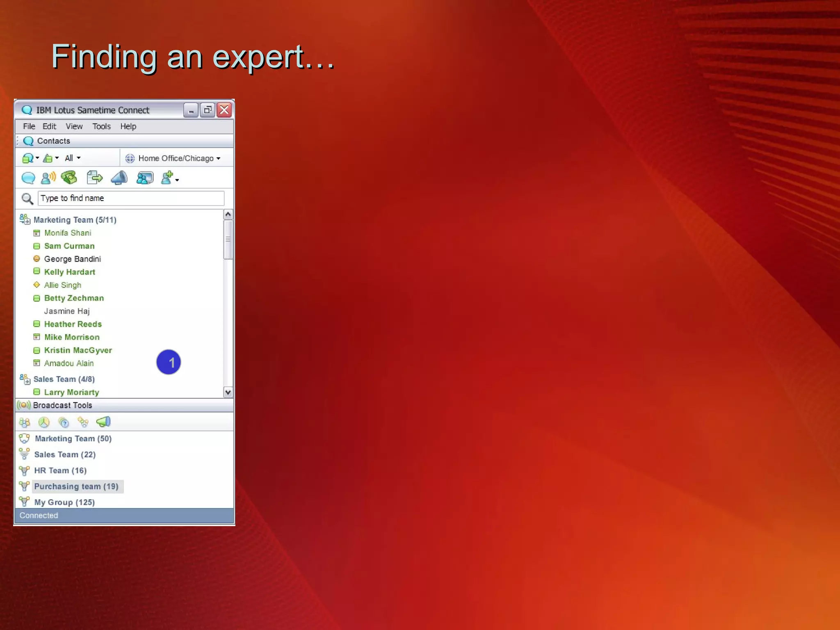Click the broadcast poll pie-chart icon
The height and width of the screenshot is (630, 840).
coord(44,422)
